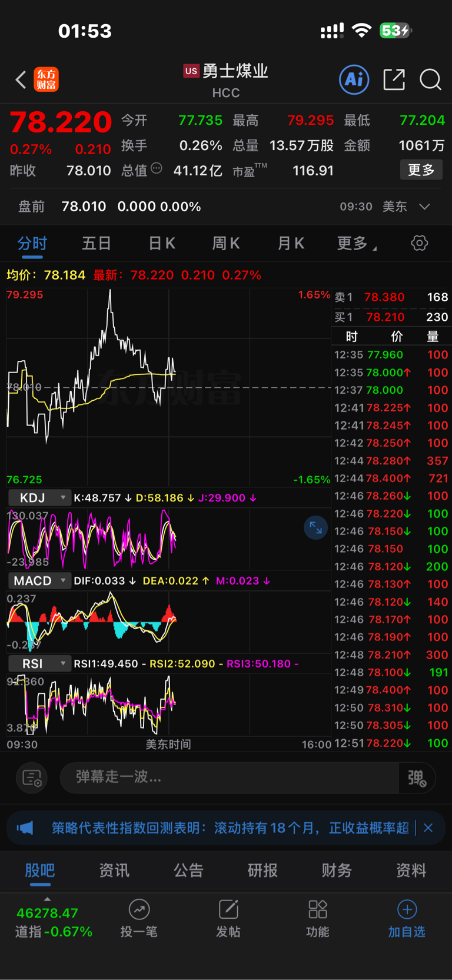Tap the 12:49 78.400 trade row
Image resolution: width=452 pixels, height=980 pixels.
click(391, 690)
